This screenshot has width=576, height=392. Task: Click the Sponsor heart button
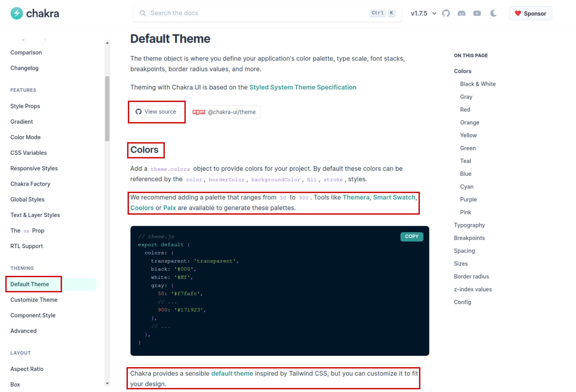click(x=530, y=13)
